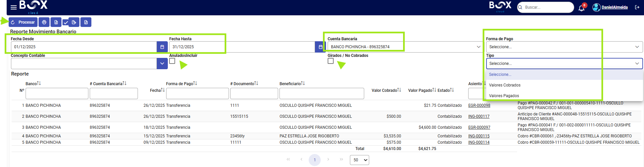Sort table by Fecha column
This screenshot has width=644, height=167.
coord(163,90)
